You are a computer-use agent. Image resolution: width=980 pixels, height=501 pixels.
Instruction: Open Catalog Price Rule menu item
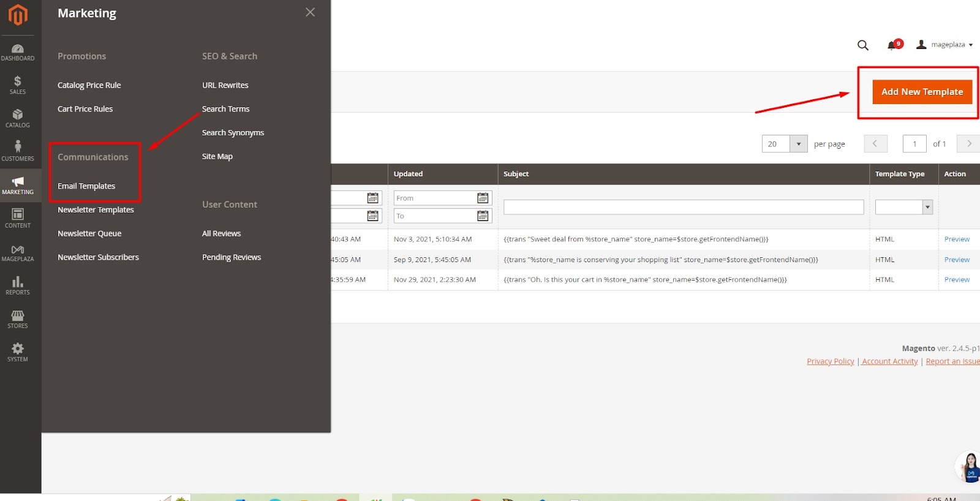(89, 85)
